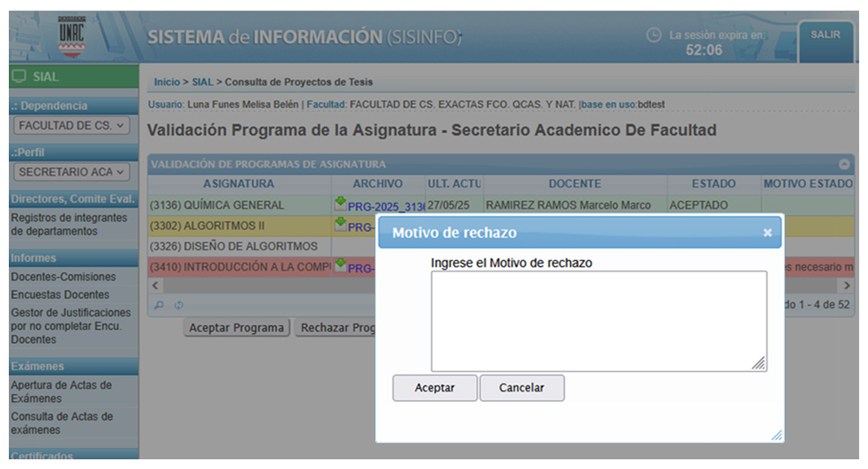Image resolution: width=868 pixels, height=469 pixels.
Task: Open the Dependencia dropdown
Action: click(x=72, y=126)
